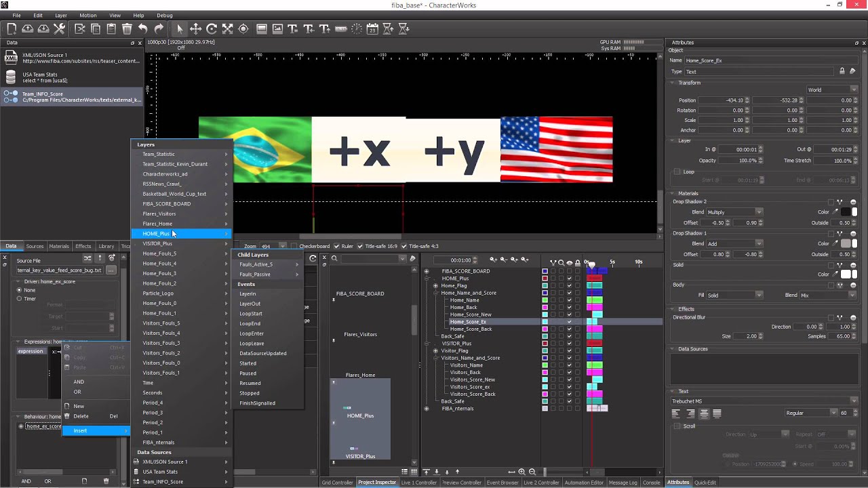Image resolution: width=868 pixels, height=488 pixels.
Task: Enable the Scroll checkbox in Text section
Action: coord(677,426)
